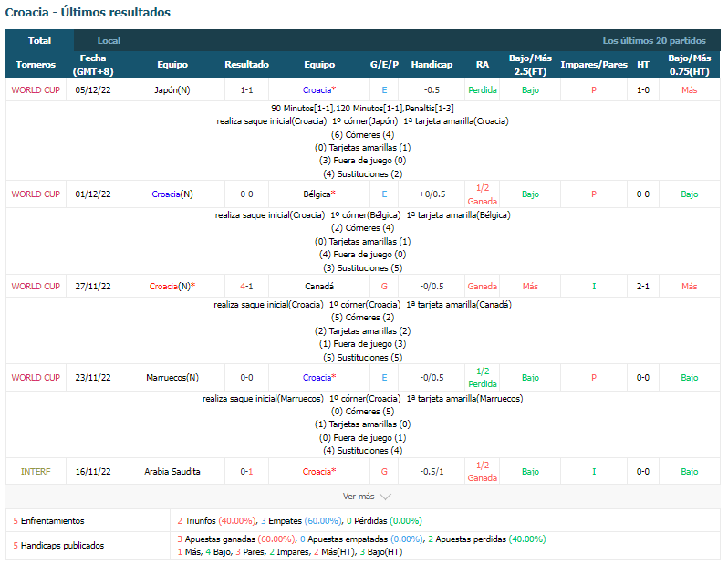Click 'Ganada' RA cell in Canadá row
Image resolution: width=728 pixels, height=565 pixels.
pos(482,287)
